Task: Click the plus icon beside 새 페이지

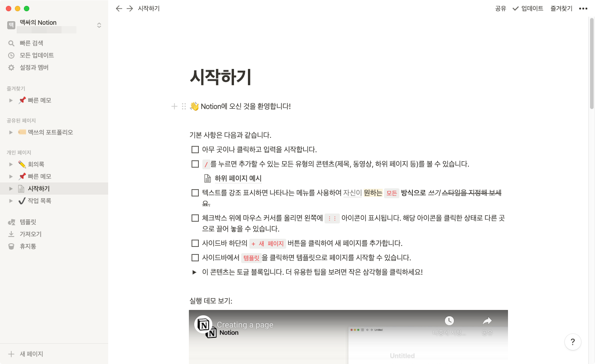Action: (x=11, y=354)
